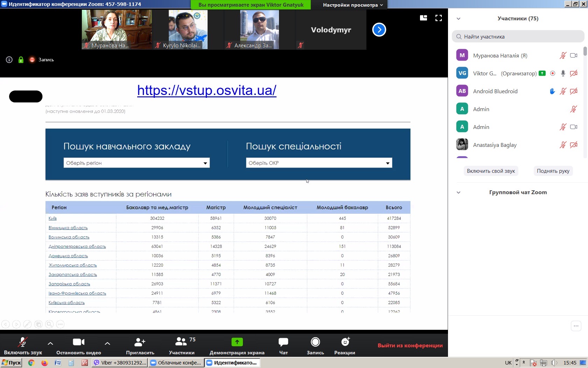Click the meeting info icon
The image size is (588, 368).
pos(9,60)
